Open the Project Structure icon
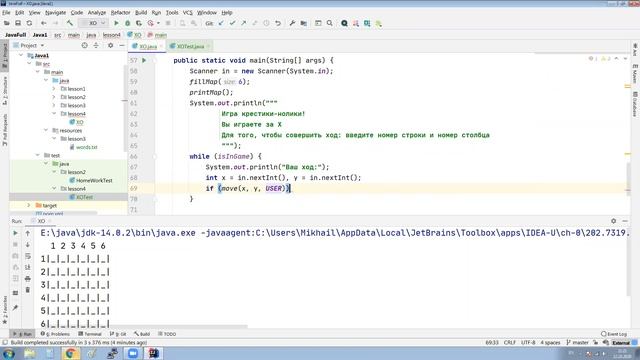This screenshot has width=640, height=360. 304,23
